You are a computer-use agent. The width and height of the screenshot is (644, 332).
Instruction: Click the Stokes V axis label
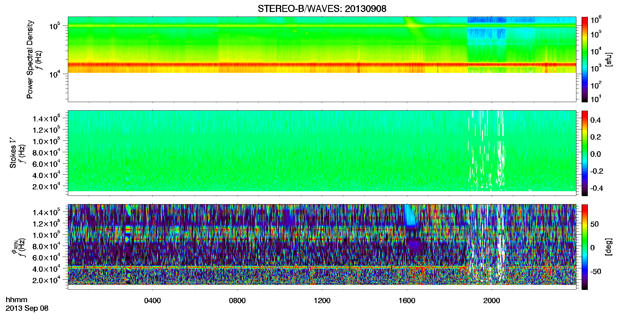point(13,153)
